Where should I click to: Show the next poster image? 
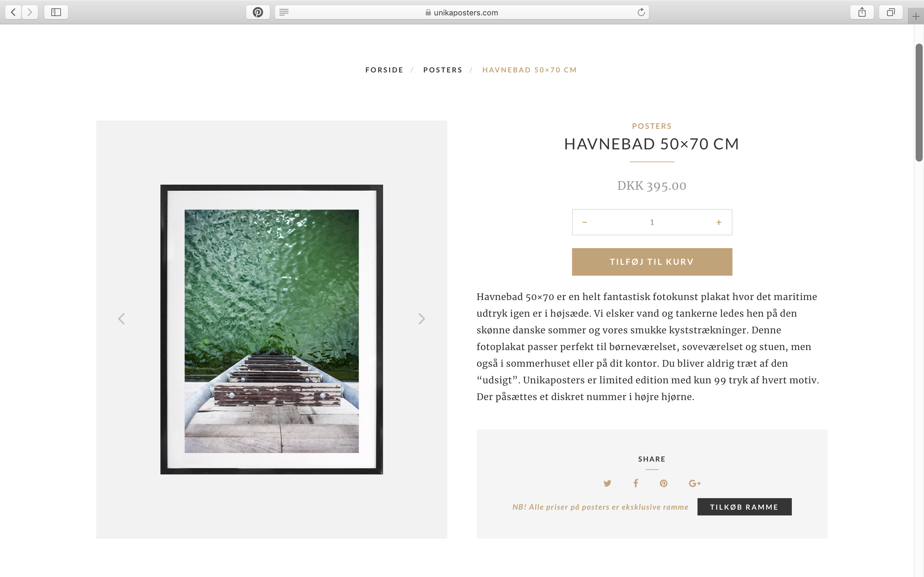[422, 319]
